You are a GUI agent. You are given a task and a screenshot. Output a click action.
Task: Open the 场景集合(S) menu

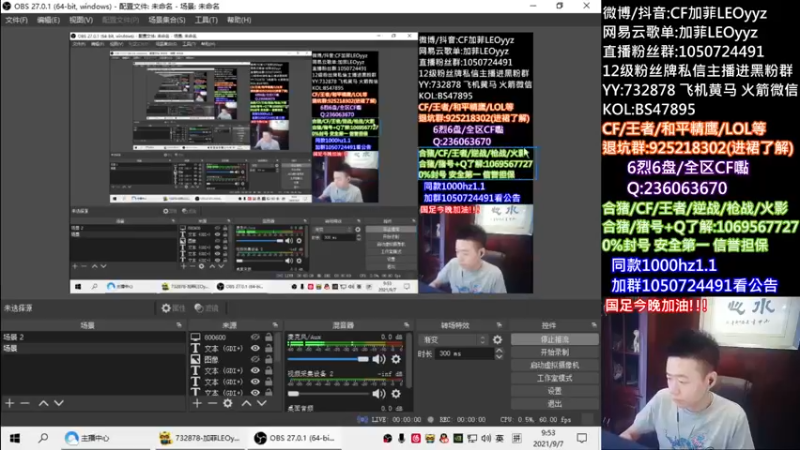coord(166,20)
